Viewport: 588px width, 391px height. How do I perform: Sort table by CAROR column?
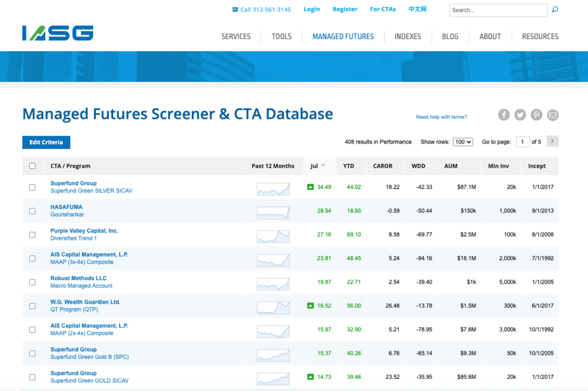click(382, 166)
